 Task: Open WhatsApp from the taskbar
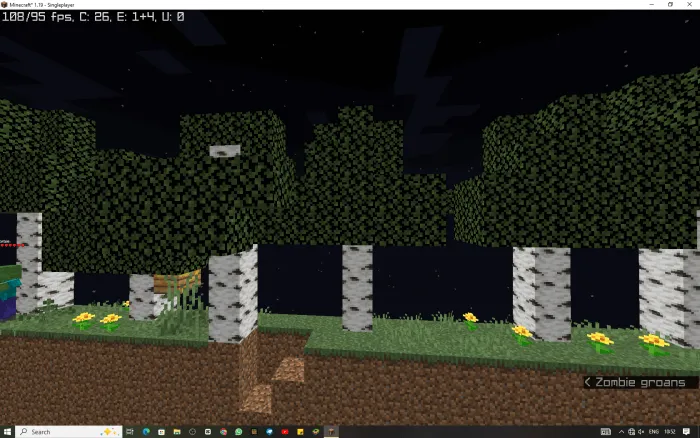click(x=238, y=432)
